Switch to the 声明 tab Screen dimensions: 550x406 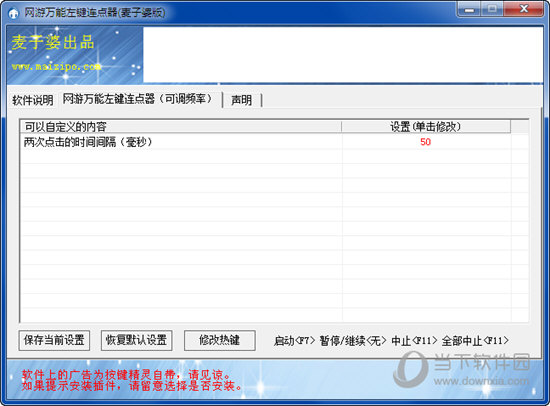(x=241, y=100)
